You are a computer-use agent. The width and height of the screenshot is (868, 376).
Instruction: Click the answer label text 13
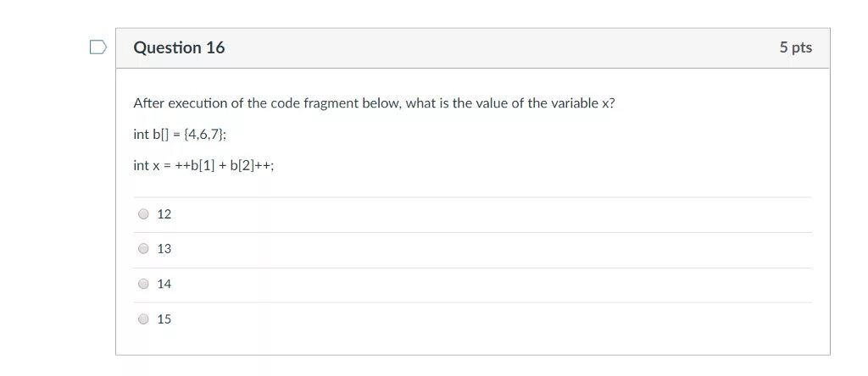tap(164, 249)
